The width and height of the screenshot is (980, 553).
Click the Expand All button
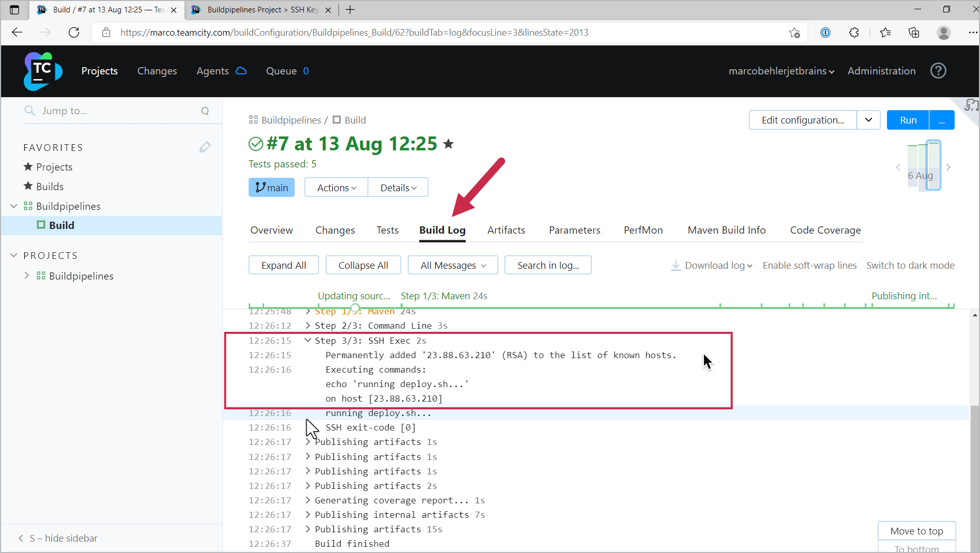tap(283, 265)
